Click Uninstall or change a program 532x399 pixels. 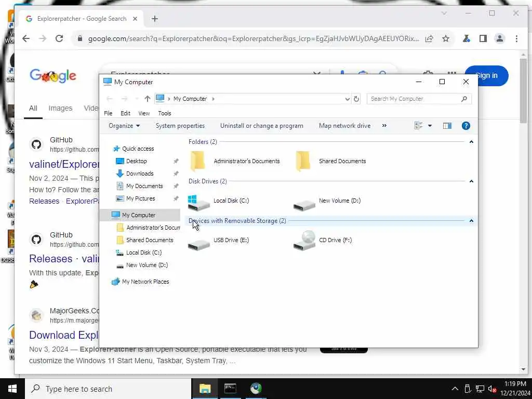[262, 126]
